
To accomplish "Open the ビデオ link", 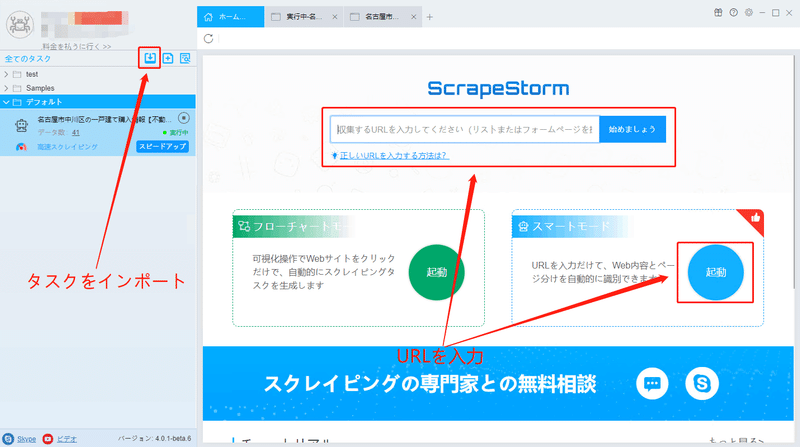I will coord(66,439).
